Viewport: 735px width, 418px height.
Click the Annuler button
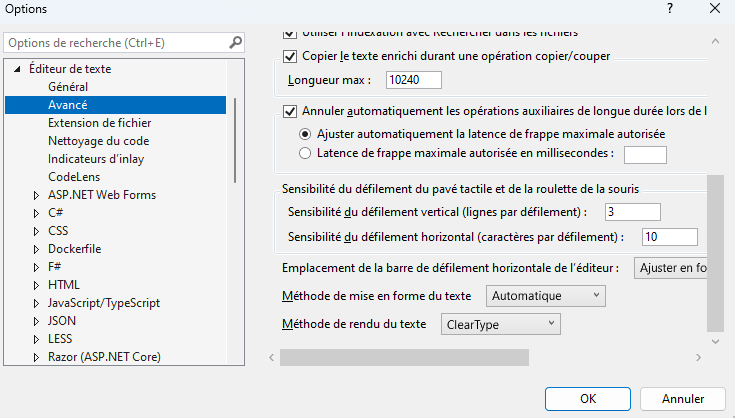[683, 397]
